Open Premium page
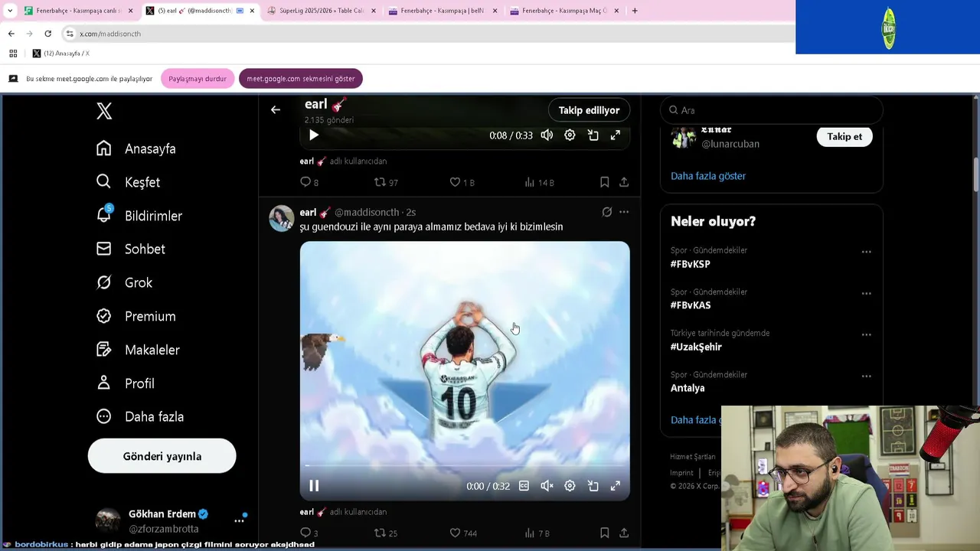The height and width of the screenshot is (551, 980). click(x=136, y=316)
